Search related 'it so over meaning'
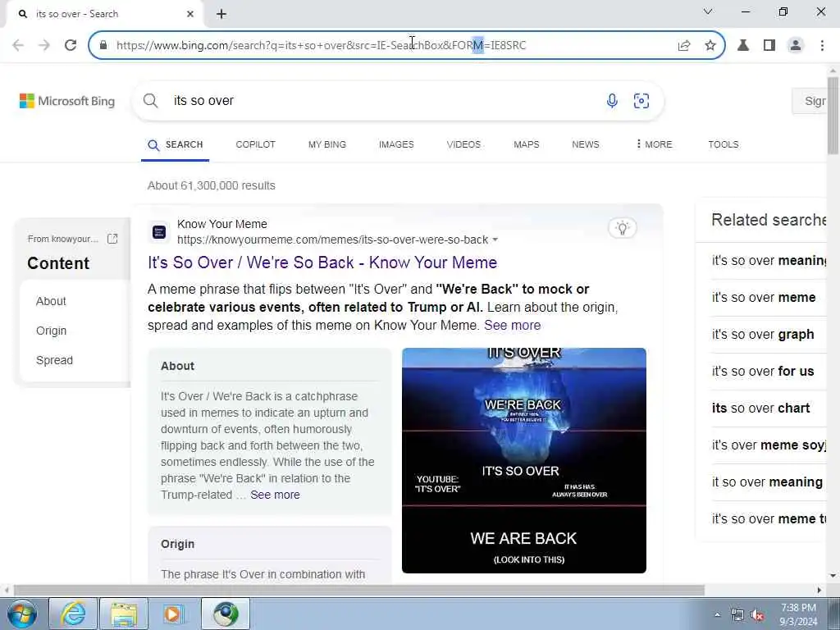 coord(767,482)
